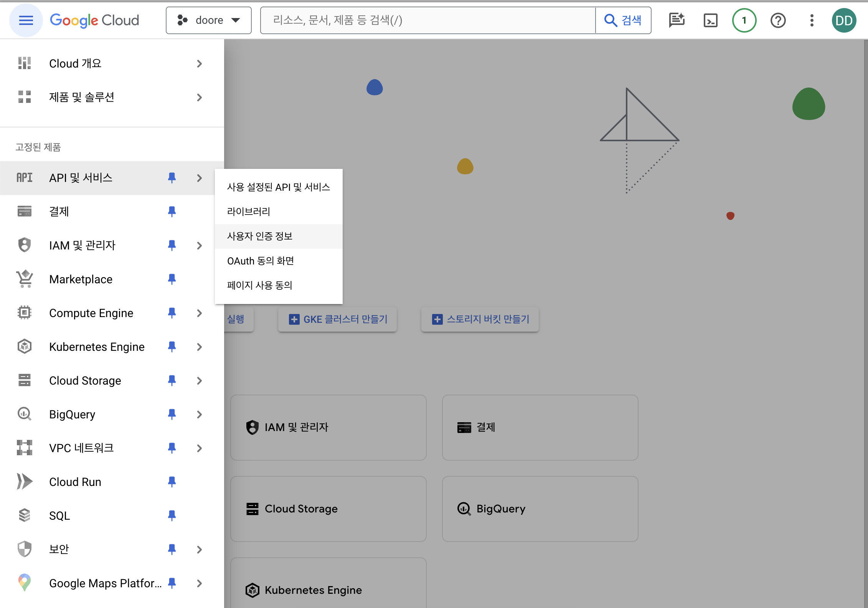Image resolution: width=868 pixels, height=608 pixels.
Task: Unpin 결제 from pinned products
Action: (172, 211)
